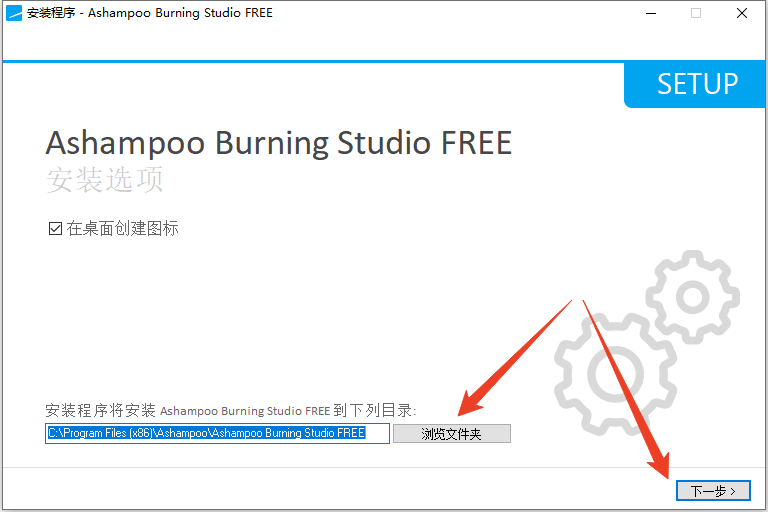Click the Ashampoo Burning Studio FREE heading
This screenshot has height=512, width=768.
tap(279, 143)
